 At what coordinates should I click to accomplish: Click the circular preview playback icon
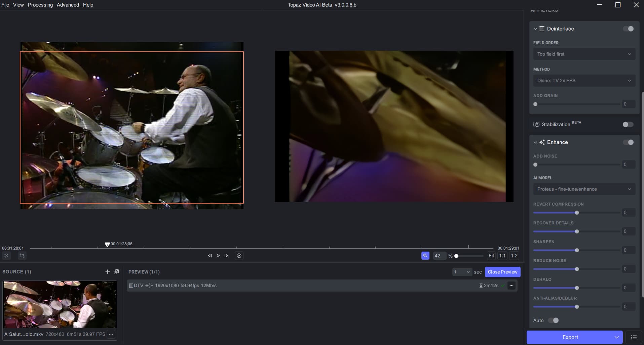[239, 256]
